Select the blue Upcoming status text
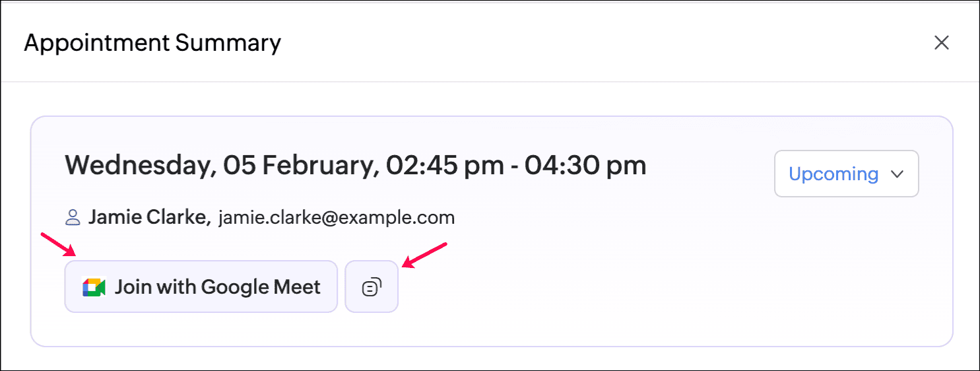This screenshot has width=980, height=371. coord(833,174)
